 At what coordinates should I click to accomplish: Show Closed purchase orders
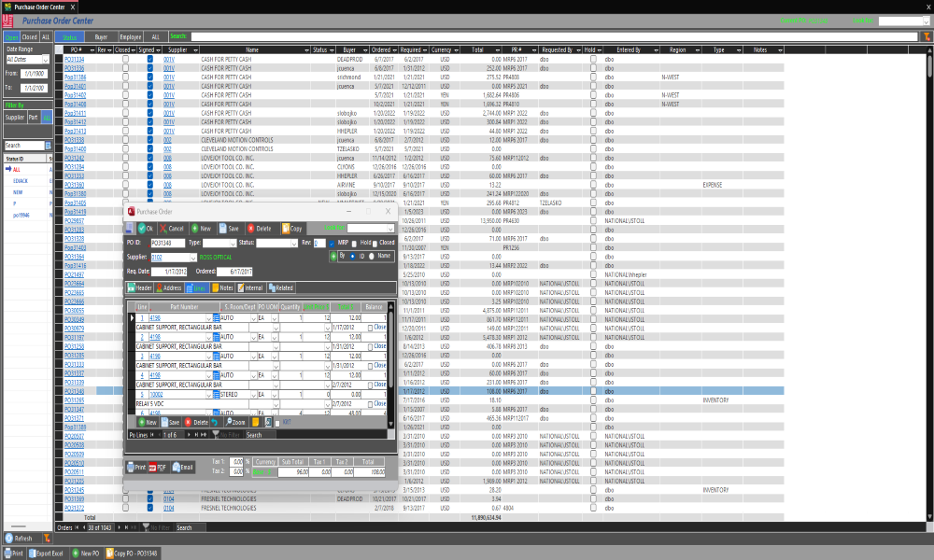pos(30,36)
